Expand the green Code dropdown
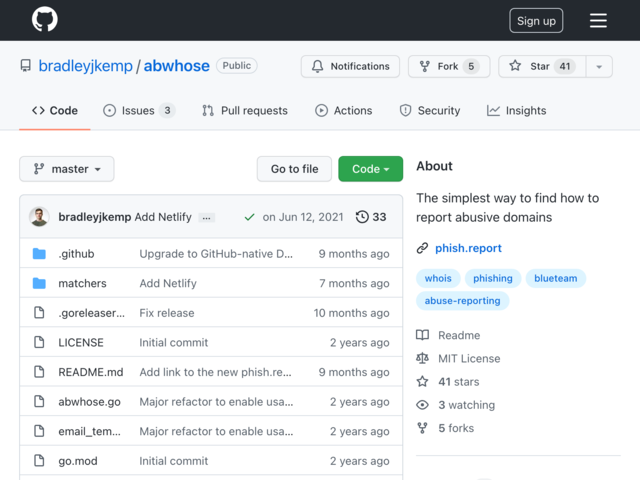This screenshot has height=480, width=640. 371,169
